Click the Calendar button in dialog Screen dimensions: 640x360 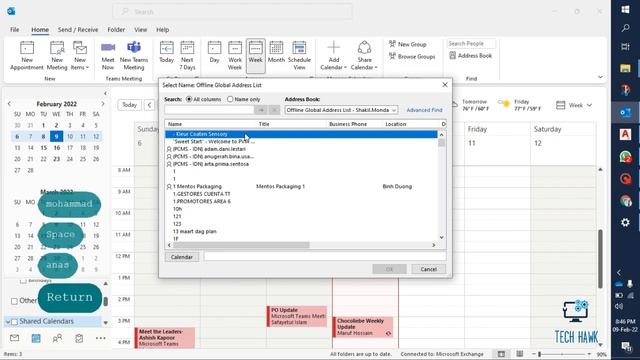[x=182, y=257]
